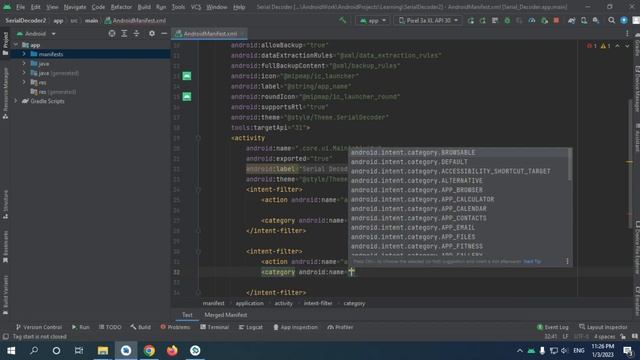Open the Problems tool window
Viewport: 640px width, 360px height.
click(176, 327)
